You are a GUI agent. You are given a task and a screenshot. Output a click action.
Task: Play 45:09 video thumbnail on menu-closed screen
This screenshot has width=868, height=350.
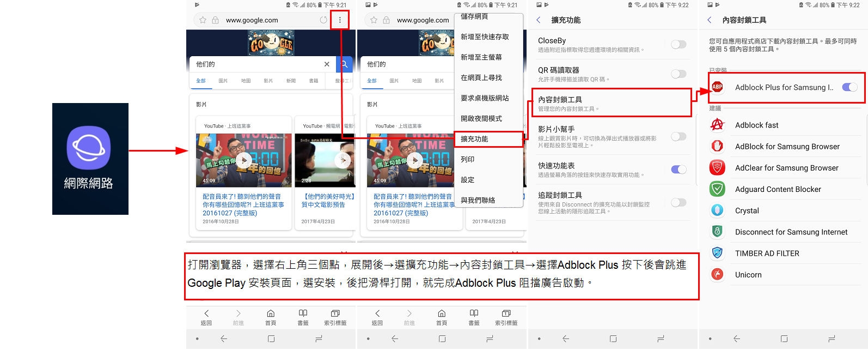(244, 160)
